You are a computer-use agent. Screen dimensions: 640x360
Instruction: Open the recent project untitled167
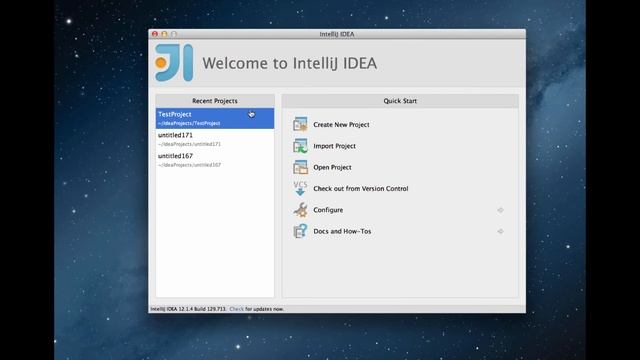[215, 160]
